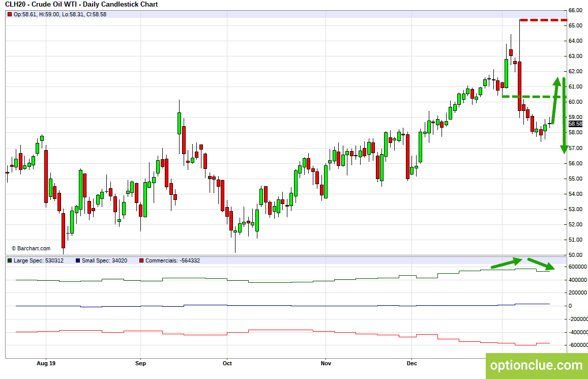Click the Large Spec green legend square
This screenshot has width=588, height=379.
(x=10, y=260)
